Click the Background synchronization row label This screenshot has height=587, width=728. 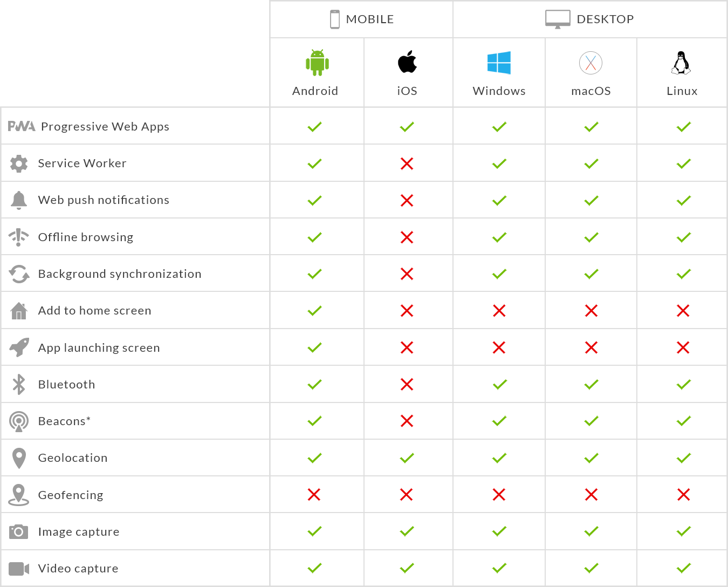[120, 274]
